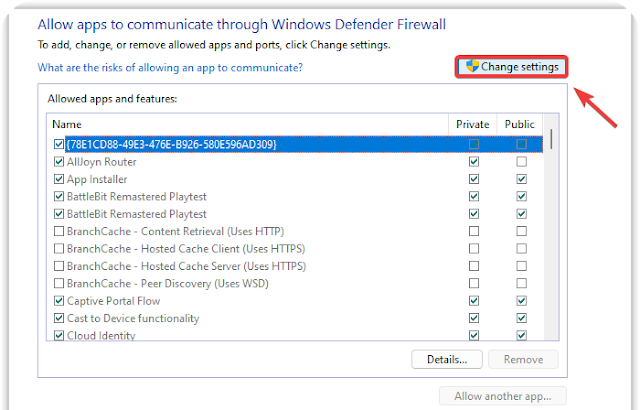Open the Details... button
The height and width of the screenshot is (410, 640).
click(447, 359)
